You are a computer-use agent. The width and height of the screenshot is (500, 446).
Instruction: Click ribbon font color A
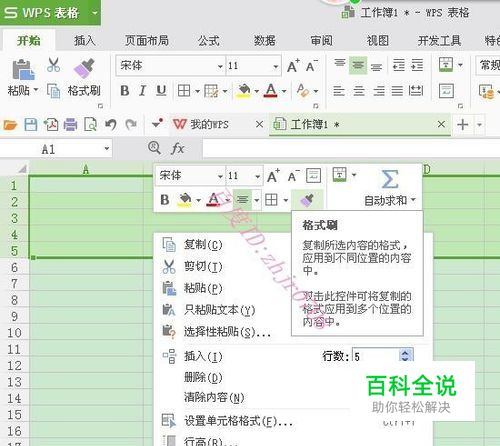point(271,91)
